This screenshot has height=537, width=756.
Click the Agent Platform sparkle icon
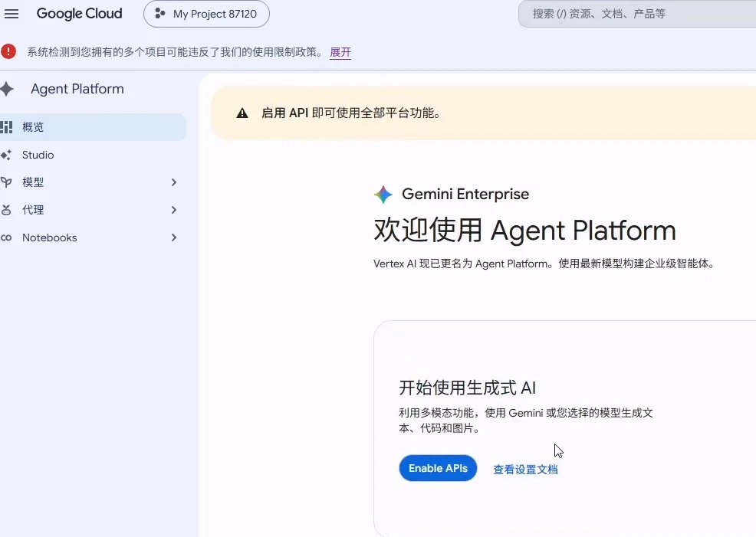click(x=7, y=89)
